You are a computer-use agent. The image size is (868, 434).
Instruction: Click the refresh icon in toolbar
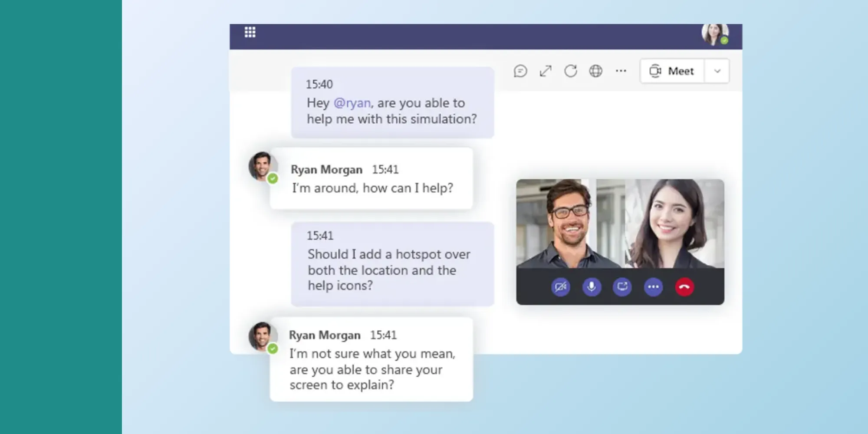[x=571, y=71]
